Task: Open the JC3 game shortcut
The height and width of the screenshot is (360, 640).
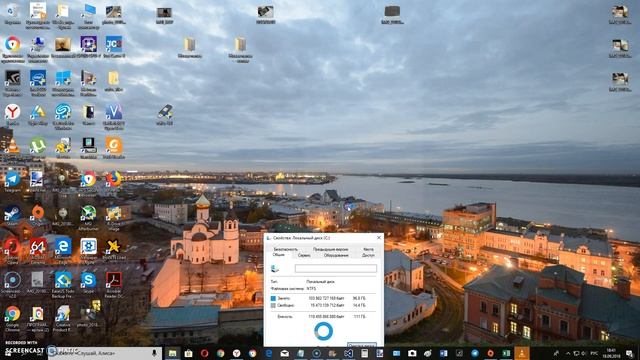Action: pos(113,47)
